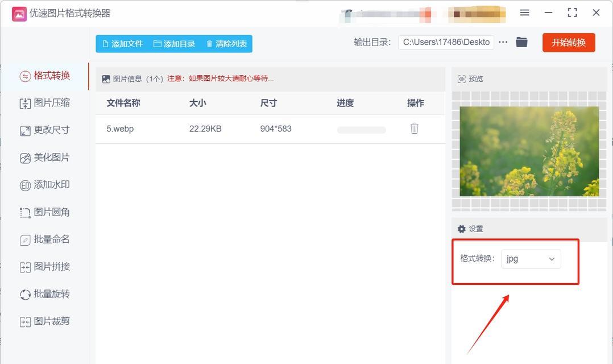Click the 添加目录 add folder button
613x364 pixels.
(x=175, y=44)
